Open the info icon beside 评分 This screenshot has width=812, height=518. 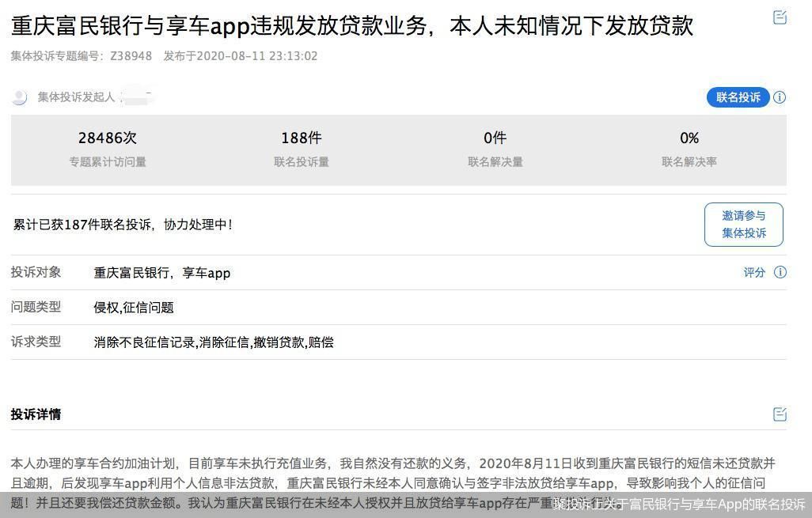(x=780, y=272)
